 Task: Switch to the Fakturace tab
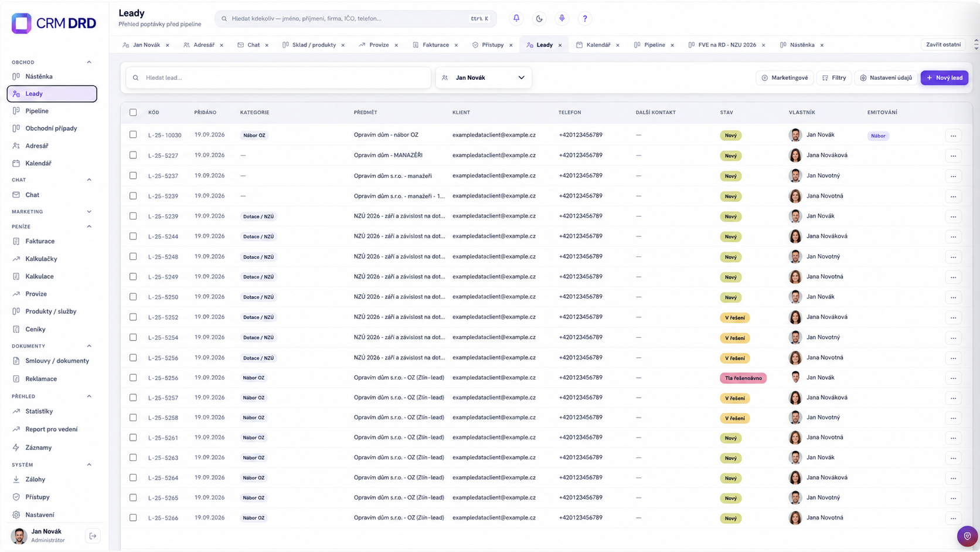(435, 45)
